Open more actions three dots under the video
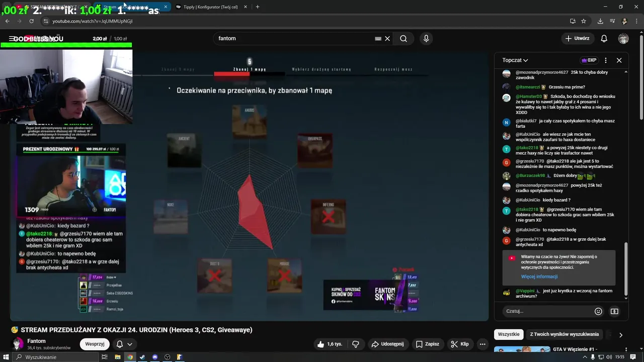 click(482, 344)
